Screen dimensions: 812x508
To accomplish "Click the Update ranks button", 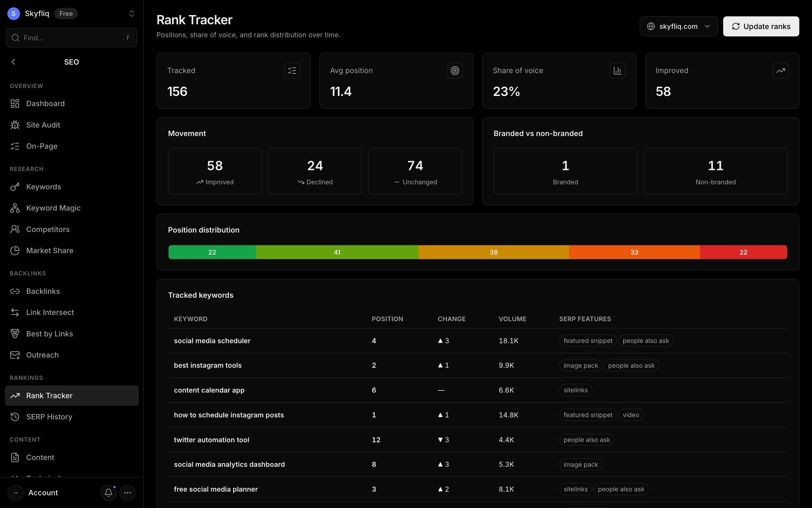I will coord(761,26).
